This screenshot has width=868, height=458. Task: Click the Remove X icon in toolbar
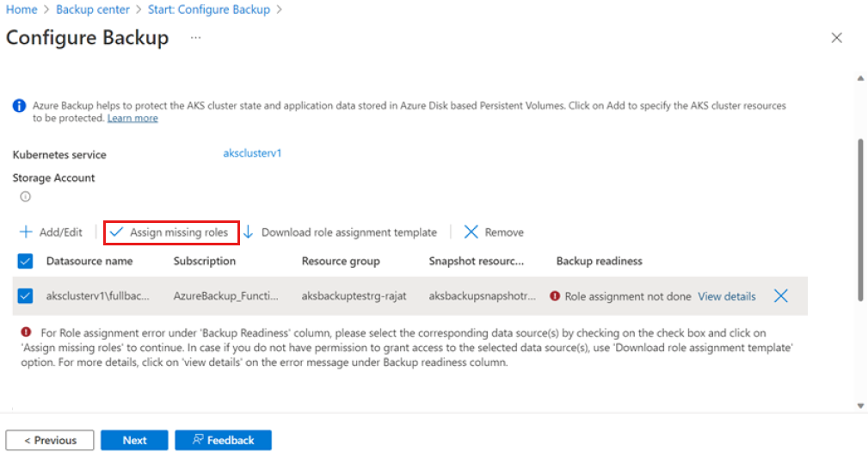[471, 232]
